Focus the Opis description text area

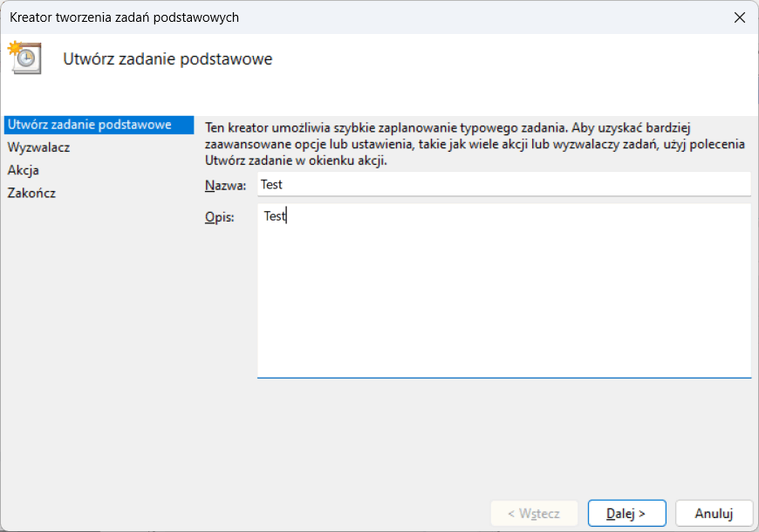(504, 297)
